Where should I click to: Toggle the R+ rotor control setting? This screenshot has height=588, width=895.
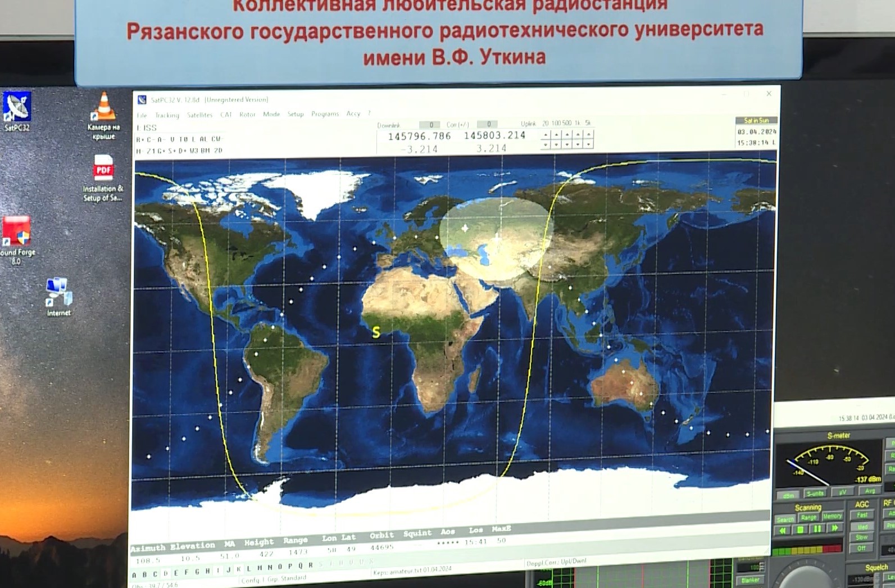[140, 139]
